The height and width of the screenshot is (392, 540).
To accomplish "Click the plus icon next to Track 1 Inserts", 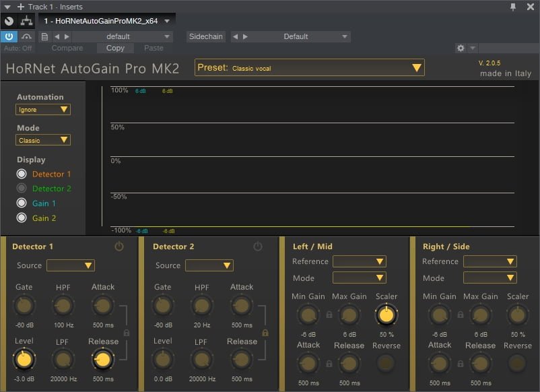I will (21, 7).
